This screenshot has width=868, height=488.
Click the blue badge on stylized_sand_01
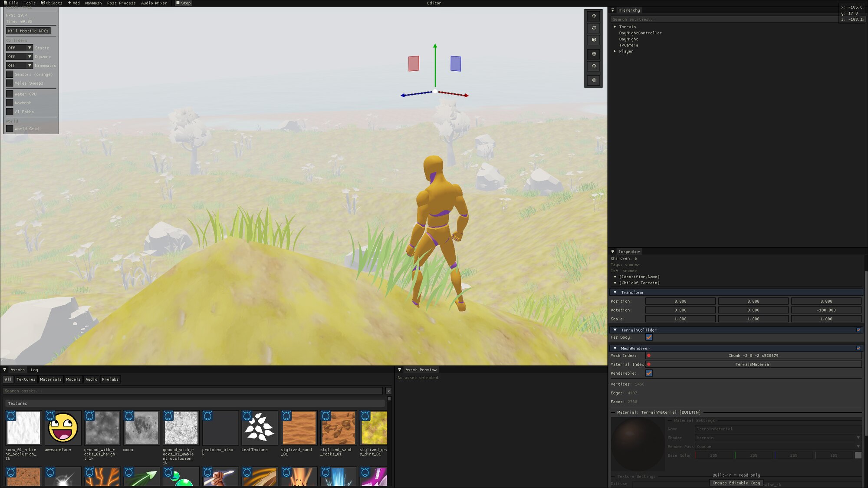(x=286, y=416)
